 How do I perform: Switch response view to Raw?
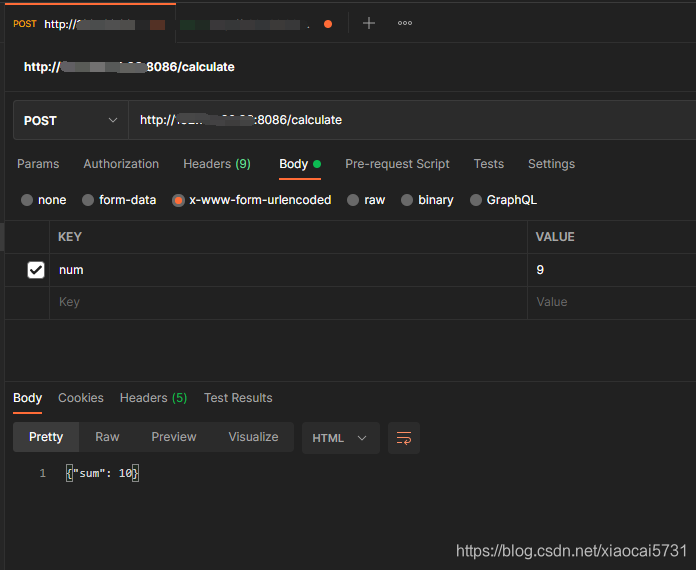click(x=107, y=437)
